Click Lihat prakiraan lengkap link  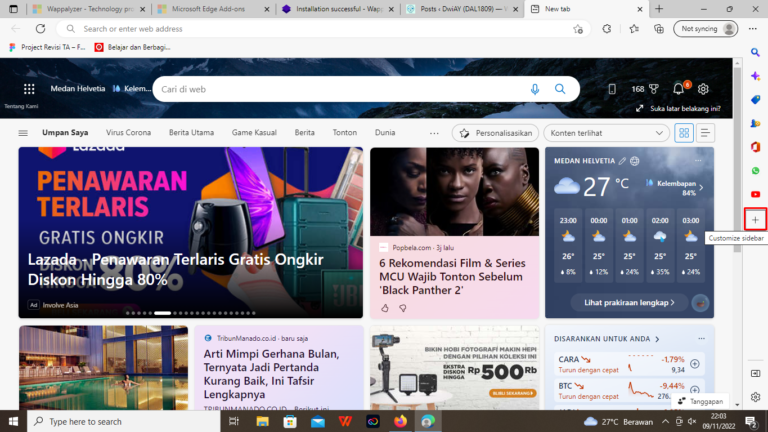click(x=629, y=303)
